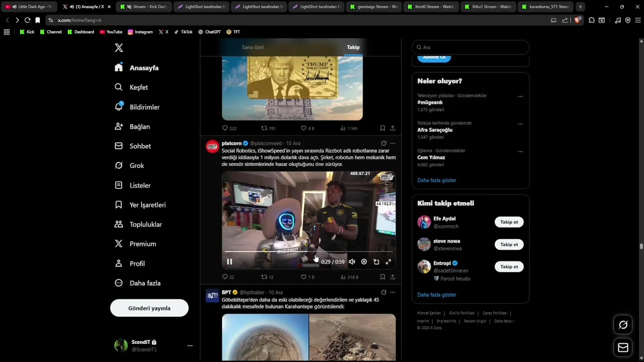Open Topluluklar communities
Viewport: 644px width, 362px height.
[x=138, y=224]
